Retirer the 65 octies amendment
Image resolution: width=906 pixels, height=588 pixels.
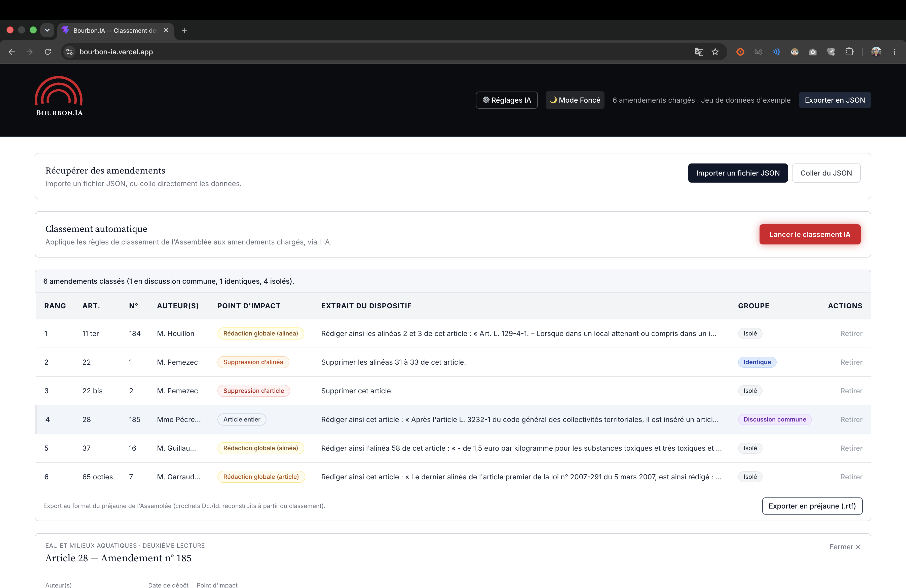[851, 477]
